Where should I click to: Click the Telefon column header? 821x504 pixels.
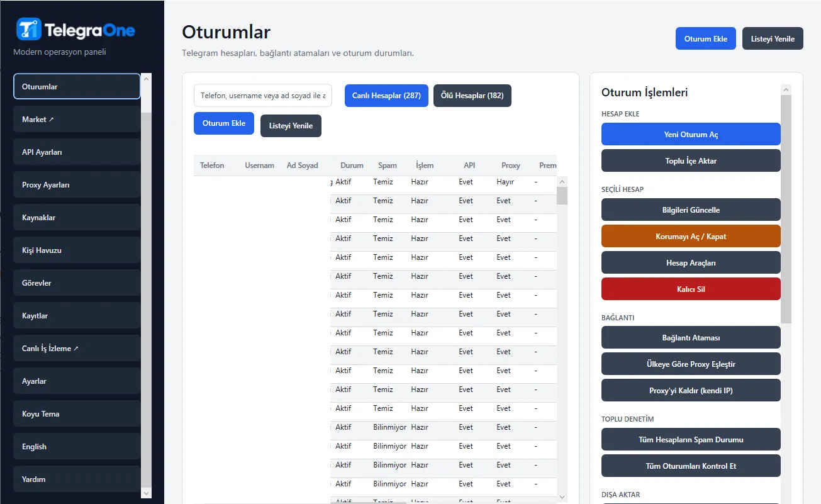212,165
